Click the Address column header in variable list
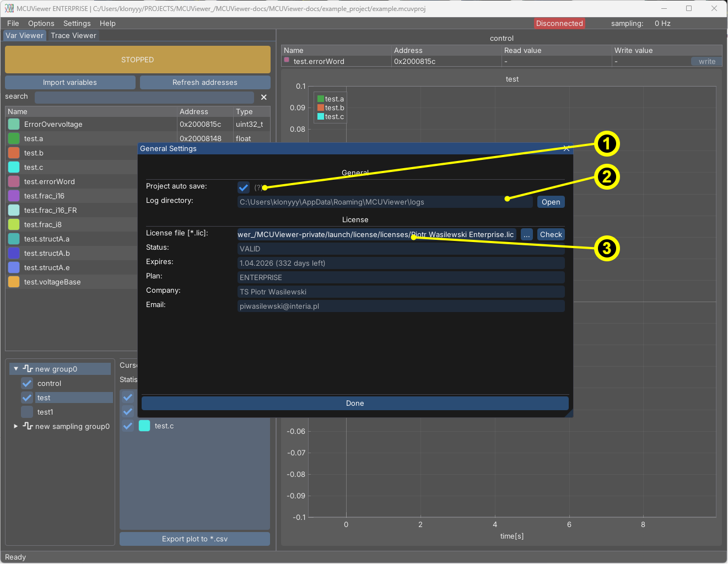Viewport: 728px width, 564px height. (x=205, y=111)
